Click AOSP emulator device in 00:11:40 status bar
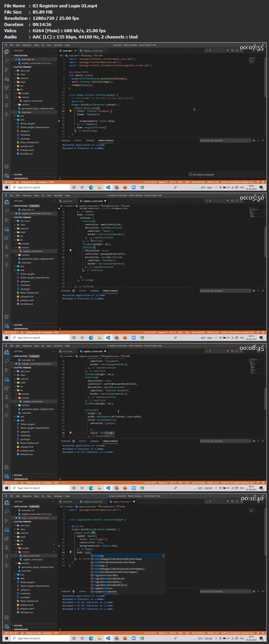 point(238,633)
